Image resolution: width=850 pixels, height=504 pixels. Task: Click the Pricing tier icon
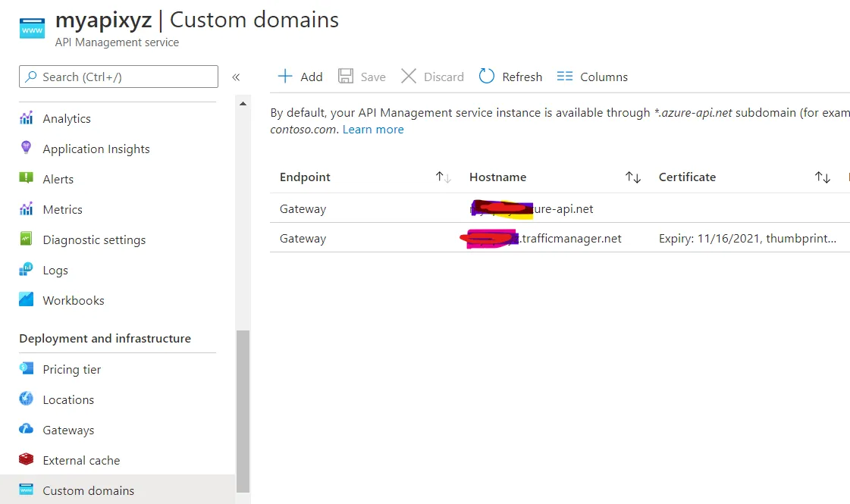[27, 369]
